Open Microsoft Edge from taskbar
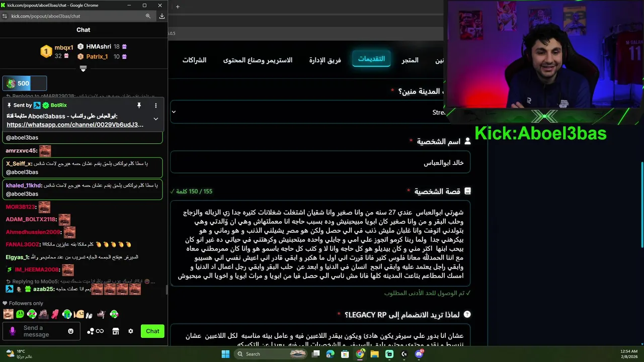Screen dimensions: 644x362 [x=331, y=354]
